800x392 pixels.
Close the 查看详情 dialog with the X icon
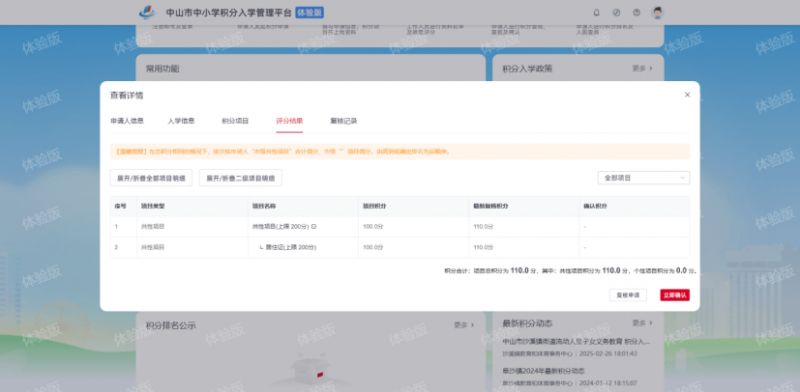[687, 95]
